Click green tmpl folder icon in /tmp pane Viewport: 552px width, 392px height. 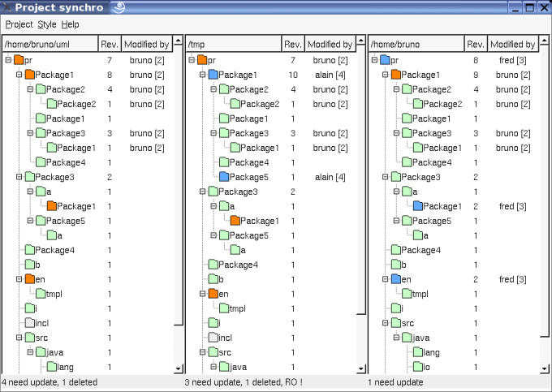point(224,308)
